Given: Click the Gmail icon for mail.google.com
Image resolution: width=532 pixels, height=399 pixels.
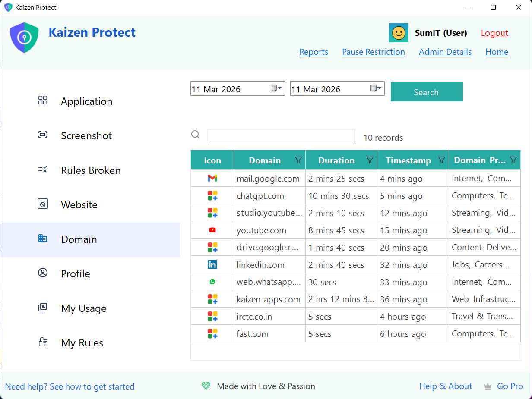Looking at the screenshot, I should 212,178.
